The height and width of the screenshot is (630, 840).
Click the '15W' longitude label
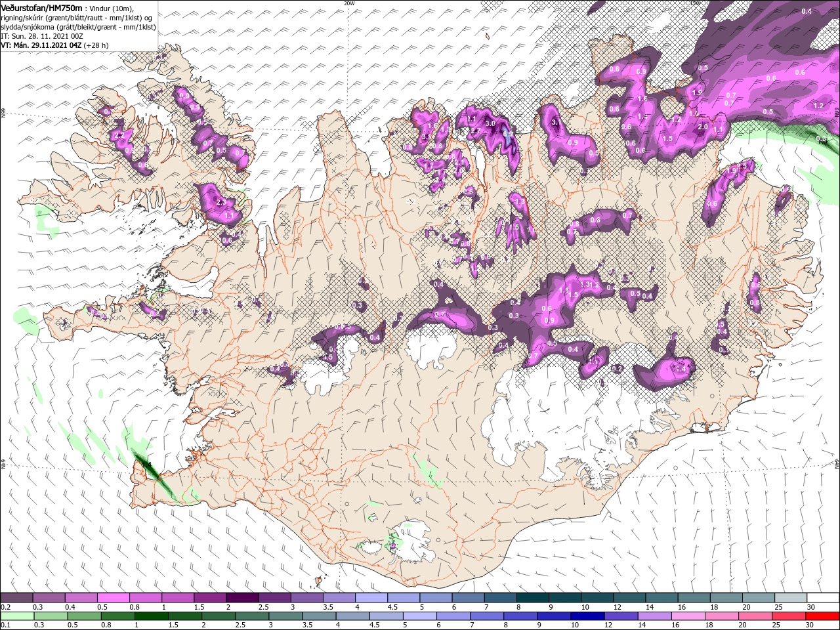[x=695, y=3]
